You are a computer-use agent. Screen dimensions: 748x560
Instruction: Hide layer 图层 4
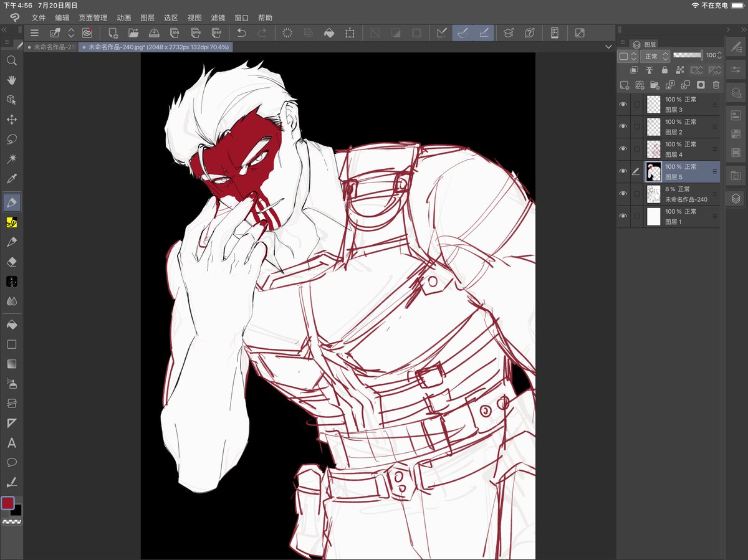click(623, 149)
